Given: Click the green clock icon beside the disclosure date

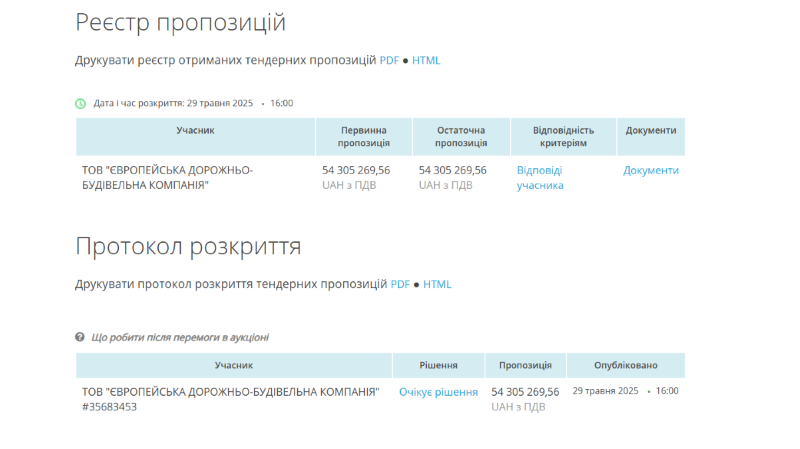Looking at the screenshot, I should coord(81,104).
